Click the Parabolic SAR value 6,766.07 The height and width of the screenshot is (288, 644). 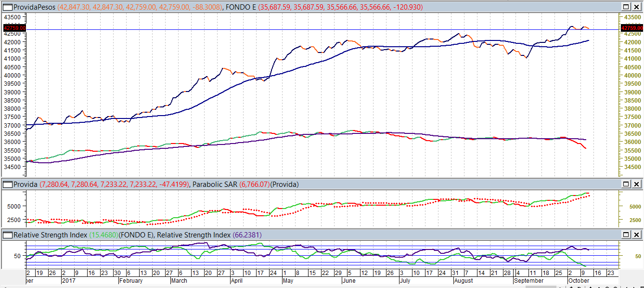254,184
